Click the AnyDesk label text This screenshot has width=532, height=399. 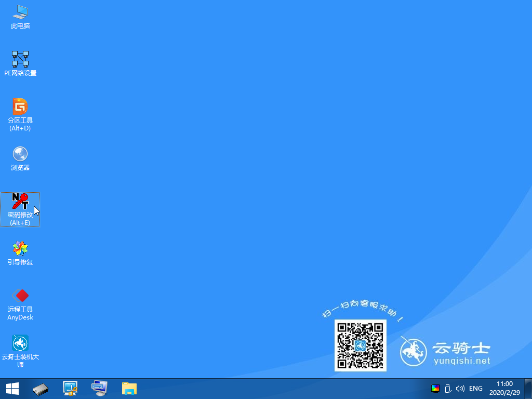click(x=20, y=317)
